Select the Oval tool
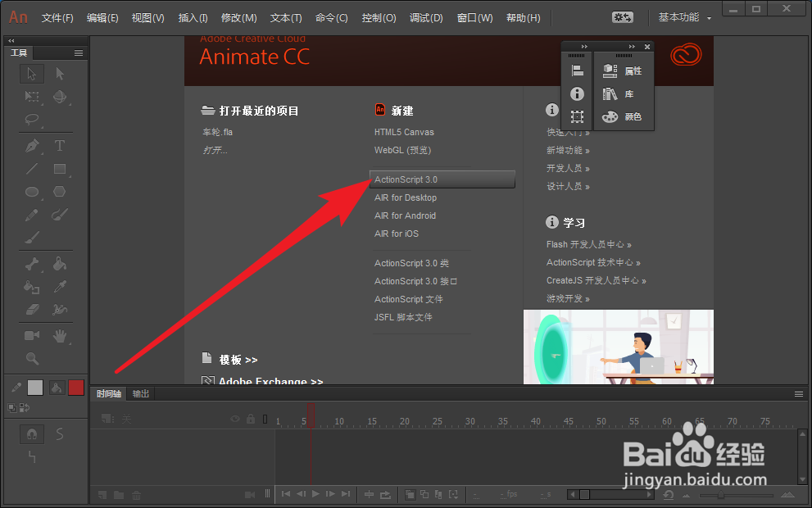Image resolution: width=812 pixels, height=508 pixels. point(32,192)
